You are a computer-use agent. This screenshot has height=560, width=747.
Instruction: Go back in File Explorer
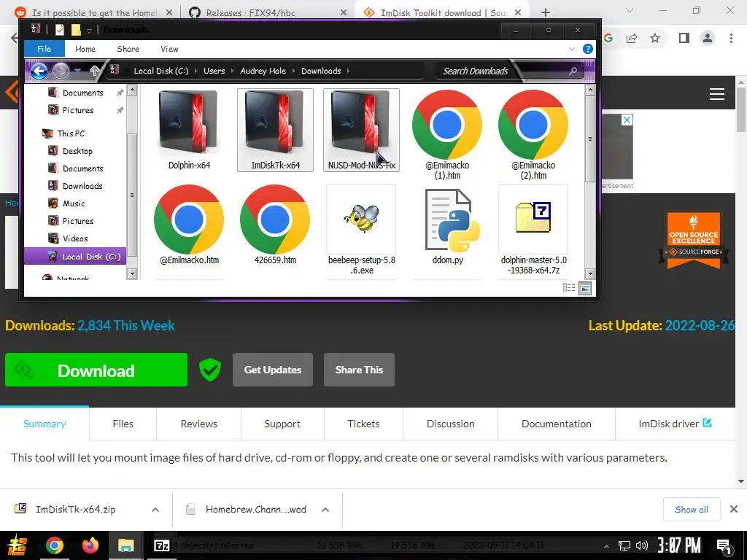(x=39, y=71)
